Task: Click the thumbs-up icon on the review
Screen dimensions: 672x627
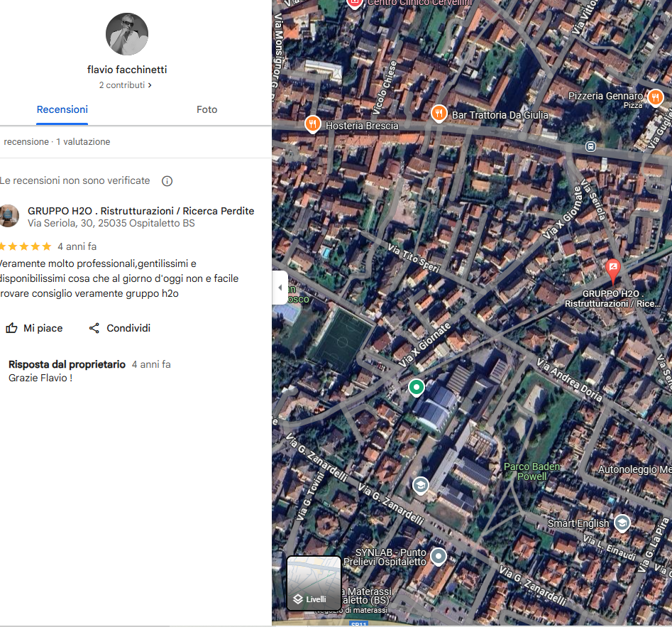Action: (x=11, y=328)
